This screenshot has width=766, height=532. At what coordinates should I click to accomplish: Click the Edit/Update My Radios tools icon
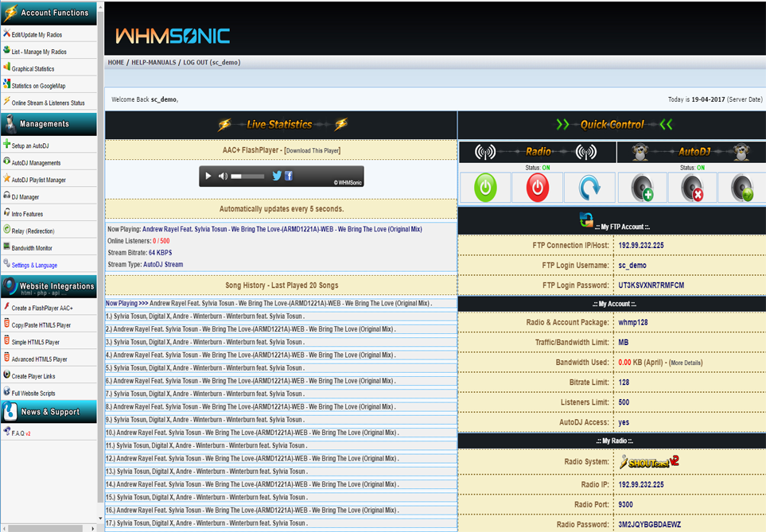click(7, 33)
